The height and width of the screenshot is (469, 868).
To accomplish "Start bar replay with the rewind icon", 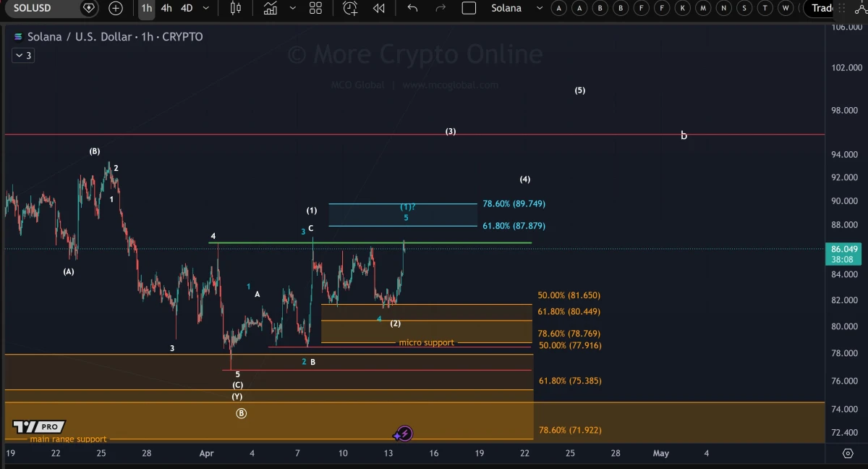I will (x=379, y=8).
